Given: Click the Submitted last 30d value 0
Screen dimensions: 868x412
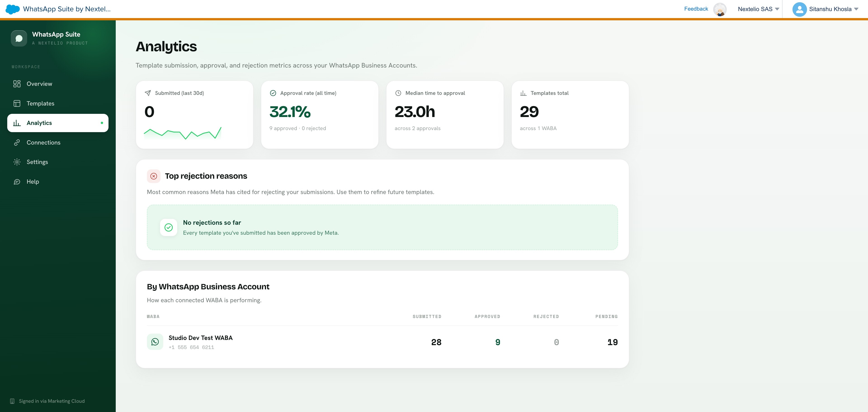Looking at the screenshot, I should [149, 112].
